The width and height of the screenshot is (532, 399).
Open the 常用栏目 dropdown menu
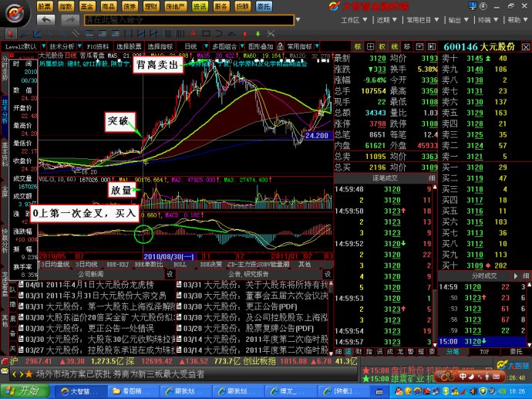coord(423,20)
